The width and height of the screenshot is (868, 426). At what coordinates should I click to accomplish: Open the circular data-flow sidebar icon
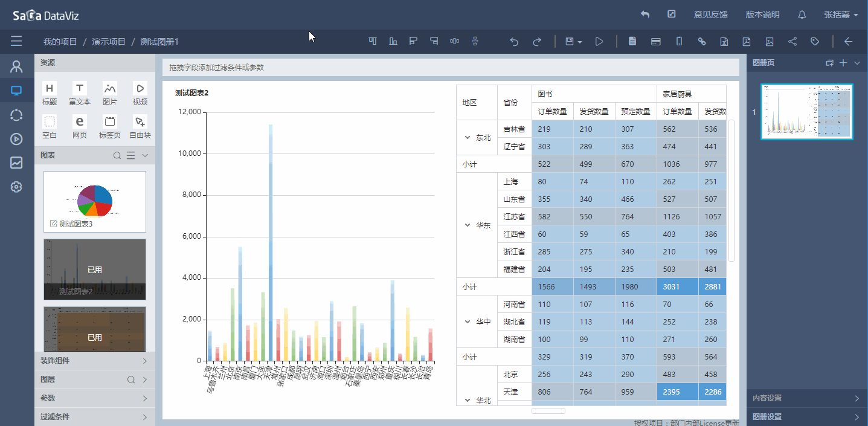[16, 115]
